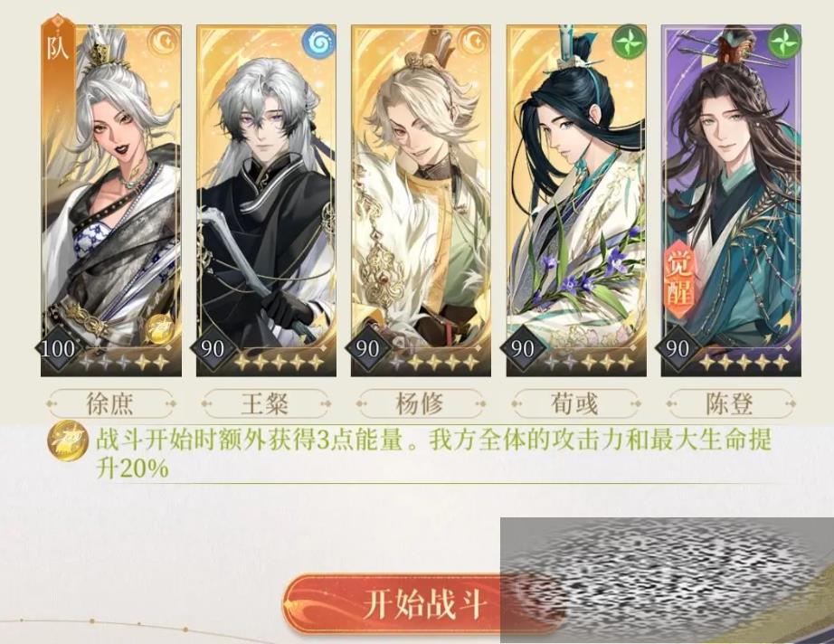This screenshot has height=644, width=834.
Task: Click the level 100 badge on 徐庶
Action: tap(58, 349)
